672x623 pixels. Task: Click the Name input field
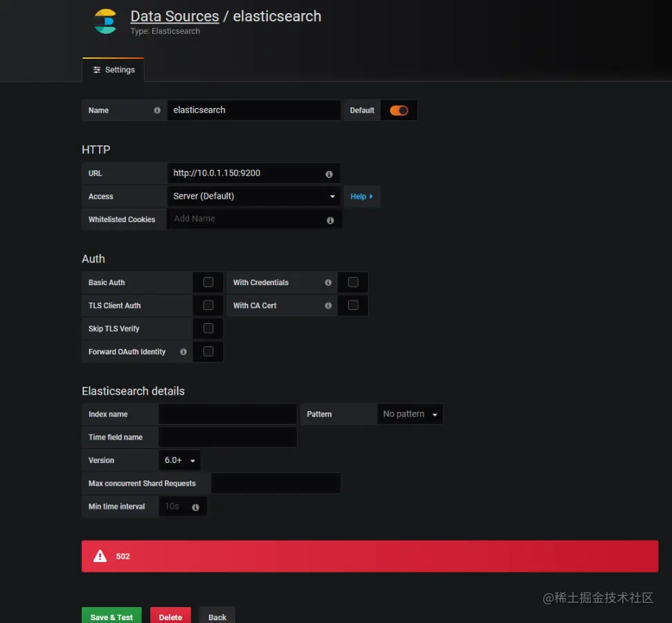pos(254,110)
